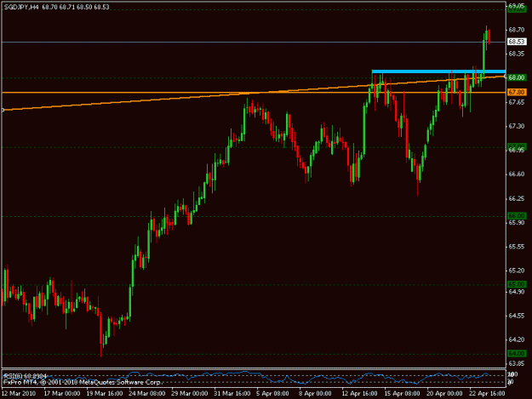The width and height of the screenshot is (532, 399).
Task: Click the green 66.00 level label
Action: coord(517,215)
